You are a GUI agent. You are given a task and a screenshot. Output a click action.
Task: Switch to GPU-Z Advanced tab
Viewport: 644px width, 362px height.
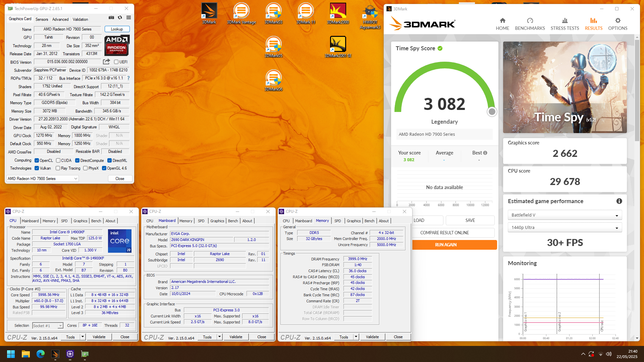tap(60, 19)
